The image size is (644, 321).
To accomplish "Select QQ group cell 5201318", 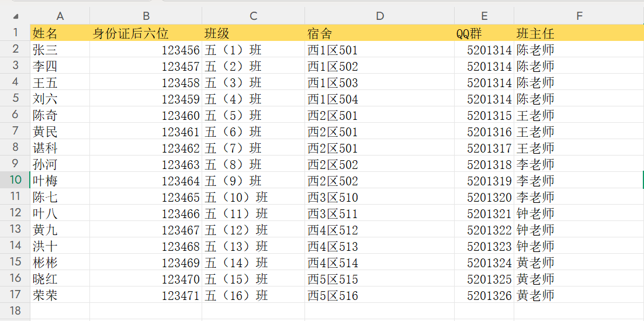I will coord(484,164).
